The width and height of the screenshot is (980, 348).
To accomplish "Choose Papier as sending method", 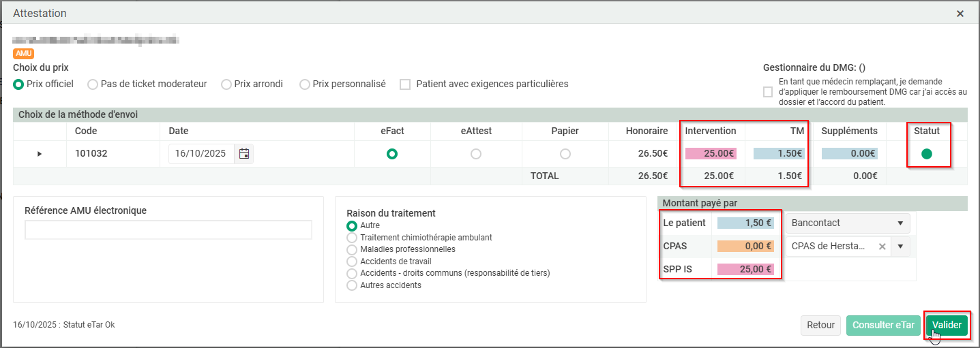I will [x=565, y=154].
